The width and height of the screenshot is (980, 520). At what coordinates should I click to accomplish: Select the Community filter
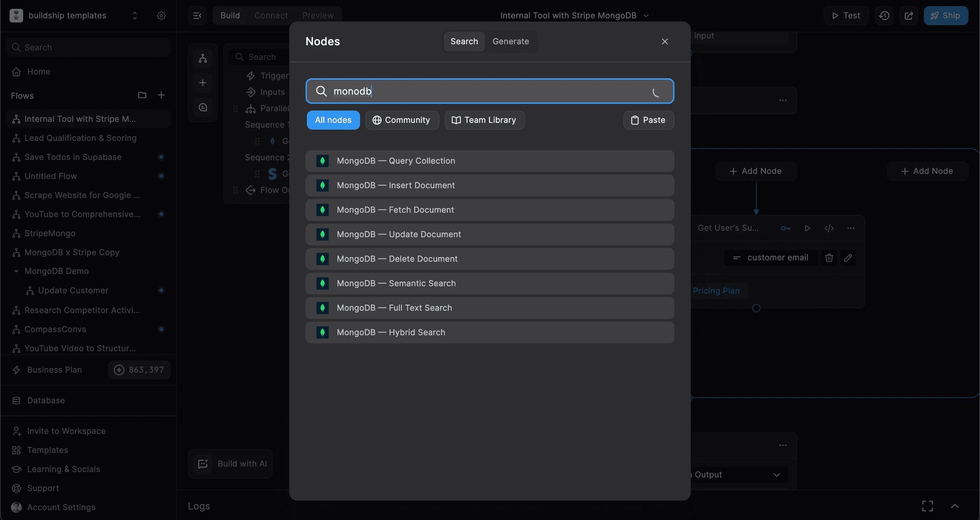[402, 120]
